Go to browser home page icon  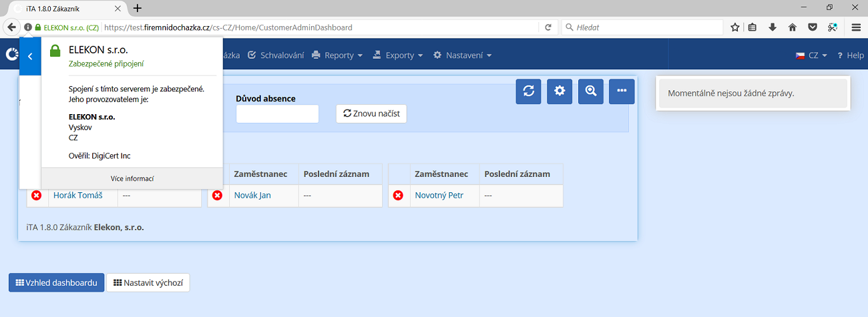click(793, 27)
